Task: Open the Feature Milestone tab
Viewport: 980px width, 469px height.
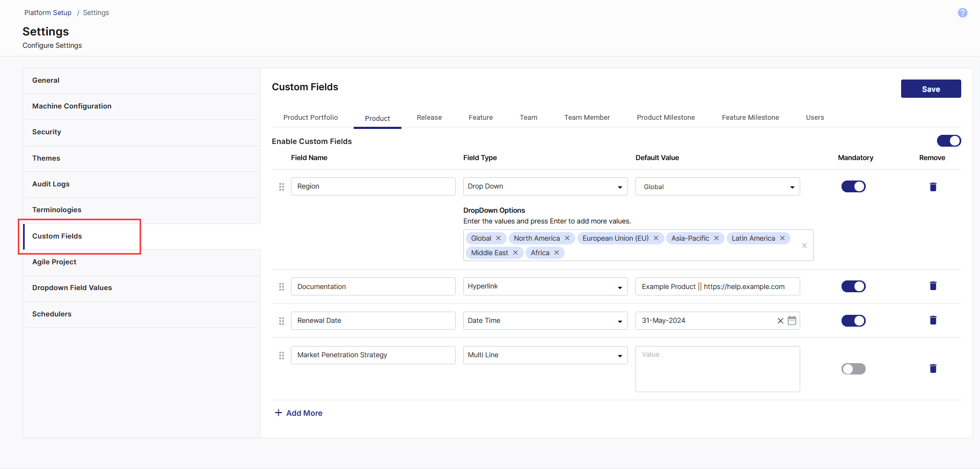Action: (x=750, y=118)
